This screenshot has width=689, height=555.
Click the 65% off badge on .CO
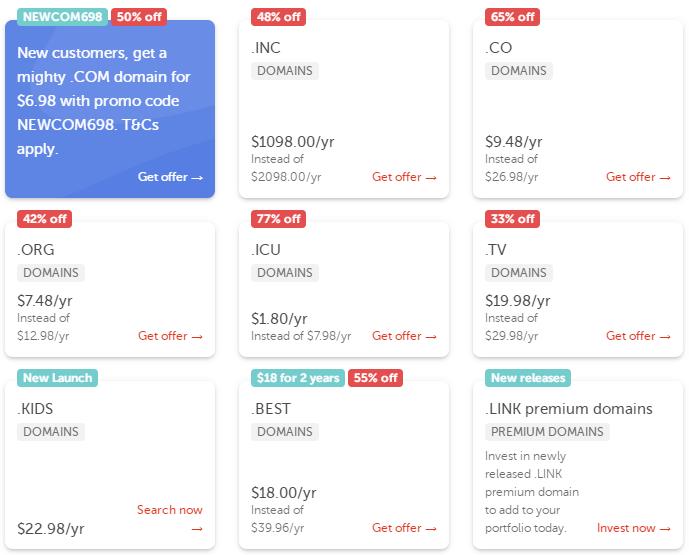coord(513,16)
